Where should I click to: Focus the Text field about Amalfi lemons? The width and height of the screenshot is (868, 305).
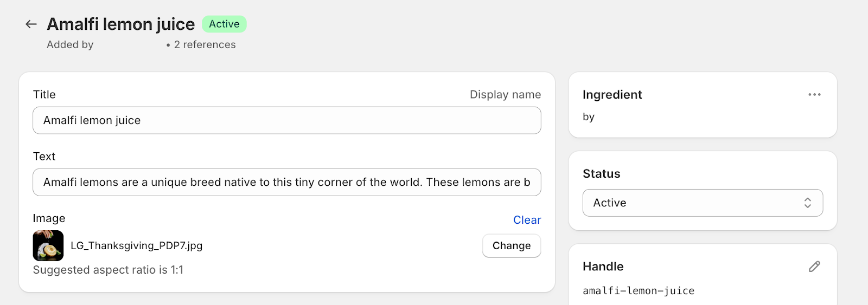pos(287,182)
